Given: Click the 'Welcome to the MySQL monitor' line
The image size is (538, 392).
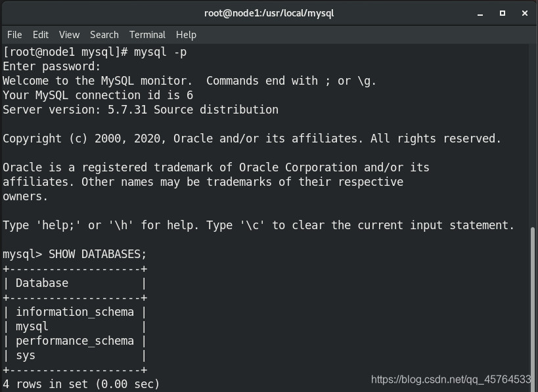Looking at the screenshot, I should (189, 81).
